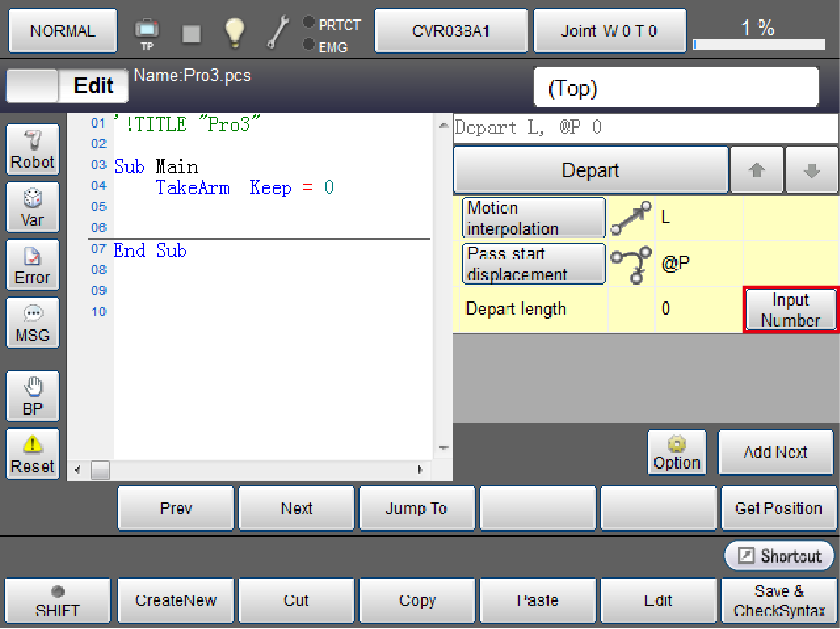The image size is (840, 629).
Task: Select the BP breakpoint hand icon
Action: pyautogui.click(x=33, y=396)
